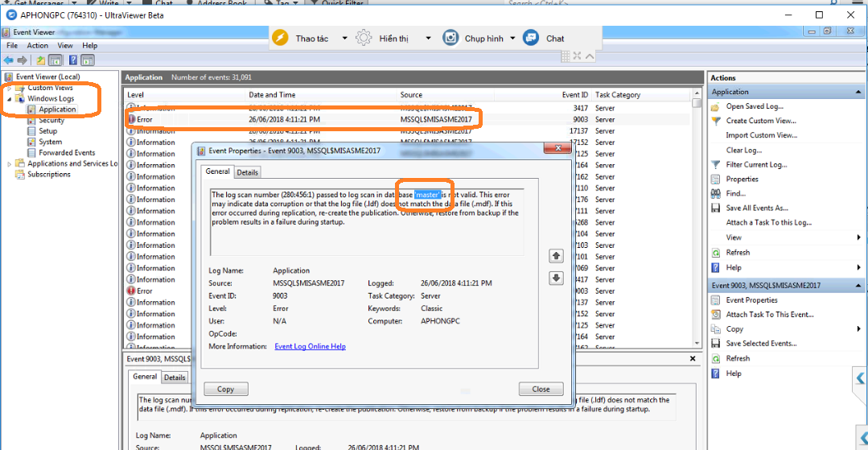This screenshot has height=450, width=868.
Task: Click the camera icon for Chụp hình
Action: tap(451, 39)
